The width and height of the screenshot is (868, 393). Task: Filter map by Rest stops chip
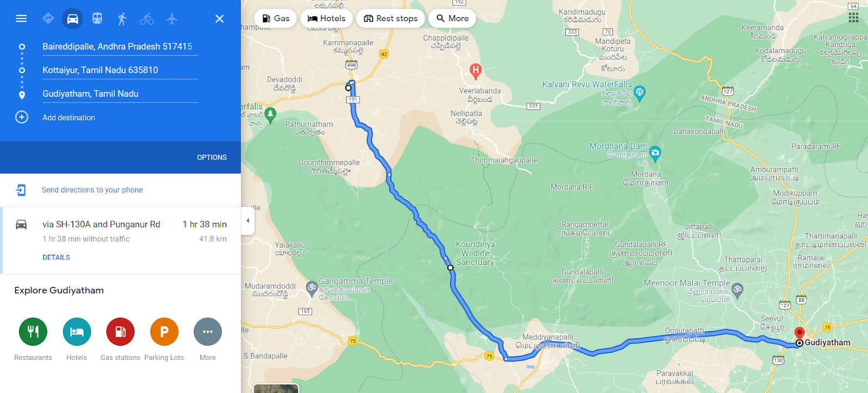pyautogui.click(x=391, y=18)
